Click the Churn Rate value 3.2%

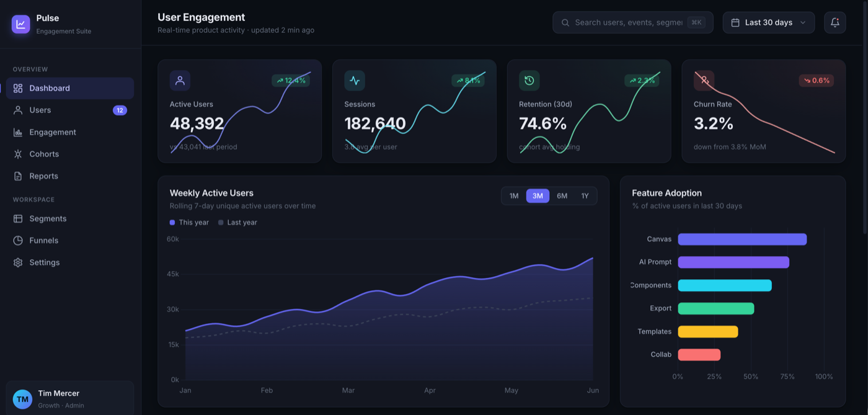(x=714, y=123)
